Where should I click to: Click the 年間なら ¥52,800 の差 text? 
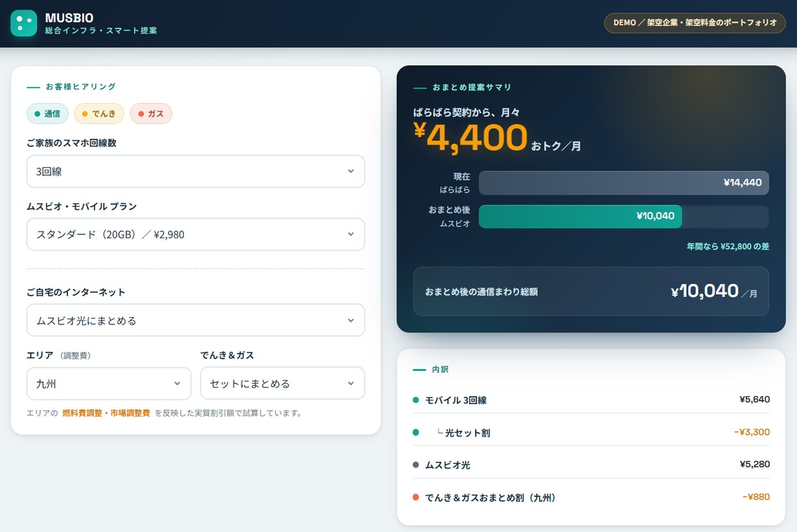pos(728,247)
